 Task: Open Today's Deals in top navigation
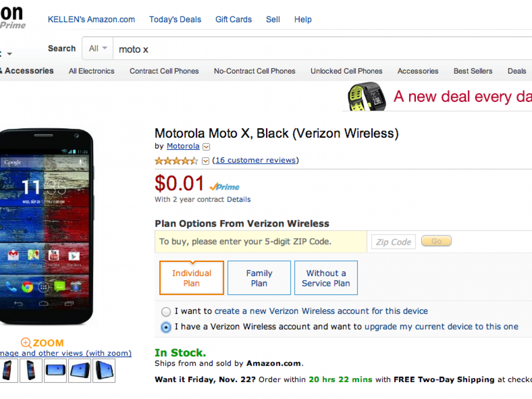[175, 20]
